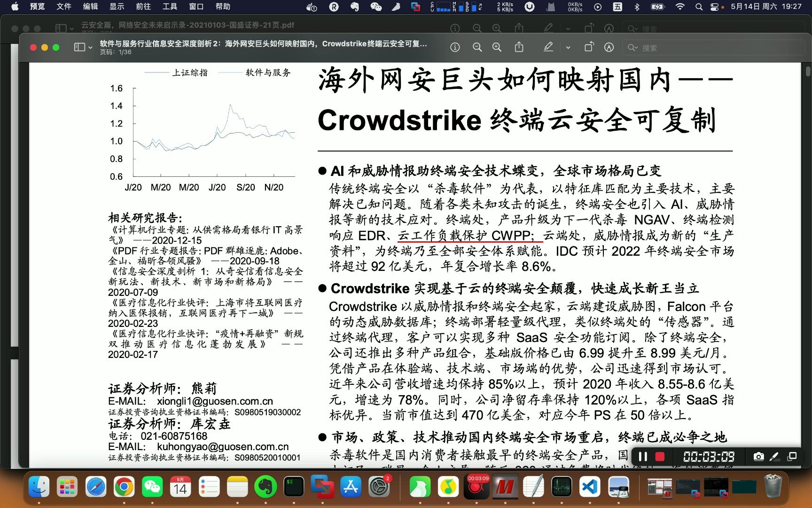
Task: Open Wi-Fi status in the menu bar
Action: (680, 7)
